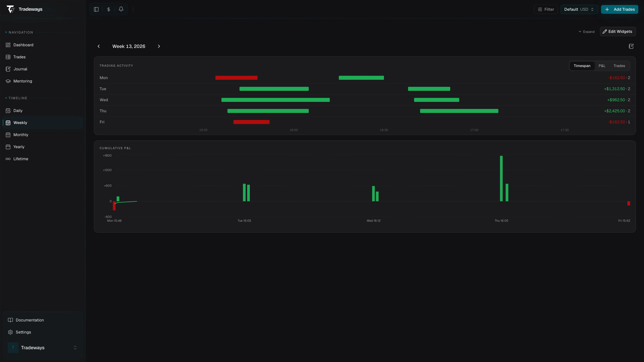Navigate to the next week with right arrow

(x=159, y=46)
